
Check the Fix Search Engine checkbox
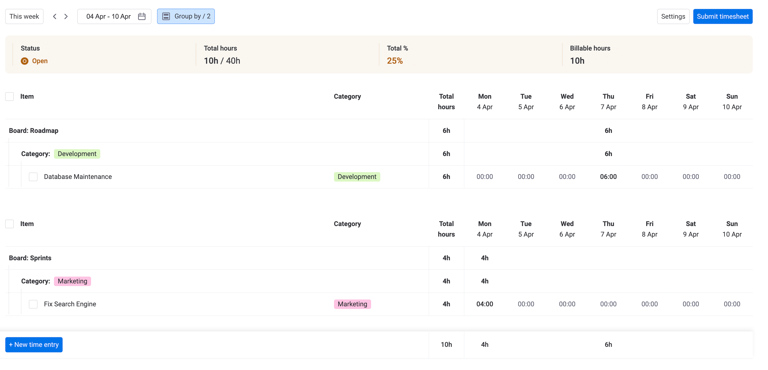coord(33,304)
